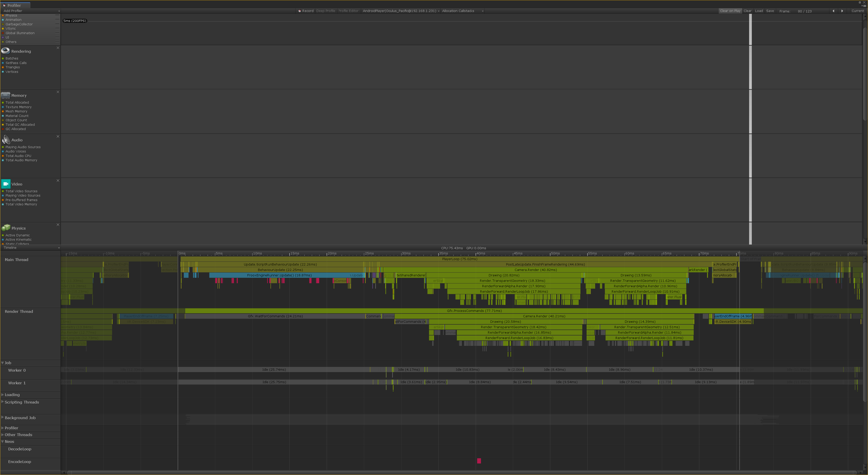Select PostLateUpdate.FinishFrameRendering sample
868x475 pixels.
[545, 264]
